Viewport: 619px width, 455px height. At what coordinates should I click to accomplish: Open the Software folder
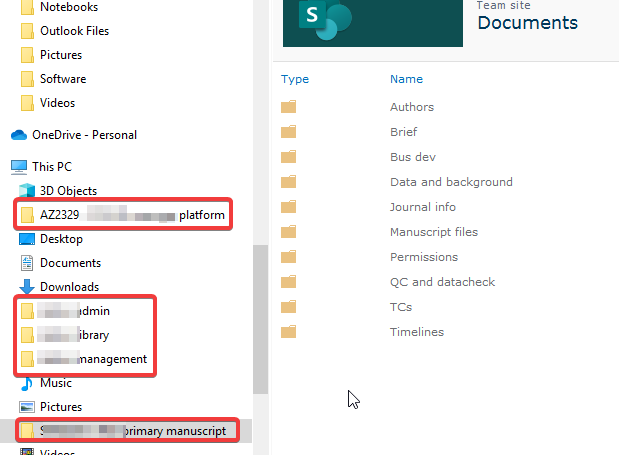(63, 79)
